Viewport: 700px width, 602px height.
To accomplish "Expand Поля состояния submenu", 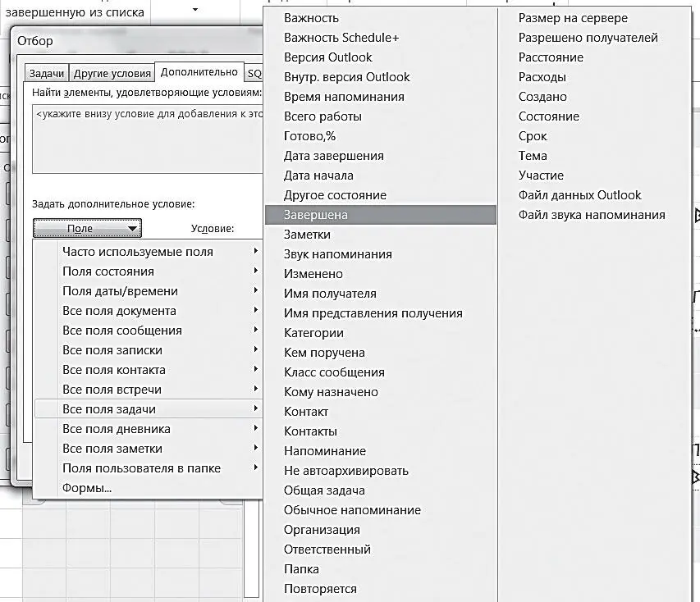I will coord(149,271).
